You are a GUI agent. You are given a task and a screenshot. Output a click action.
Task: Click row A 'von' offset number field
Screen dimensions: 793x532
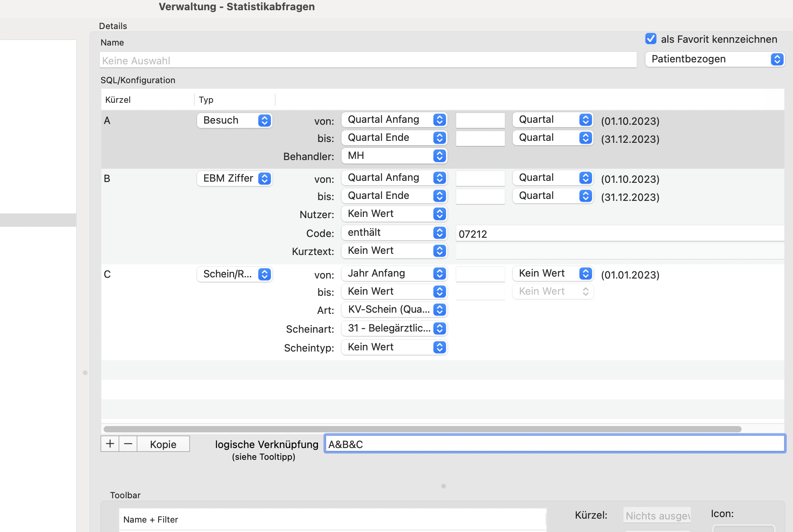(x=480, y=120)
